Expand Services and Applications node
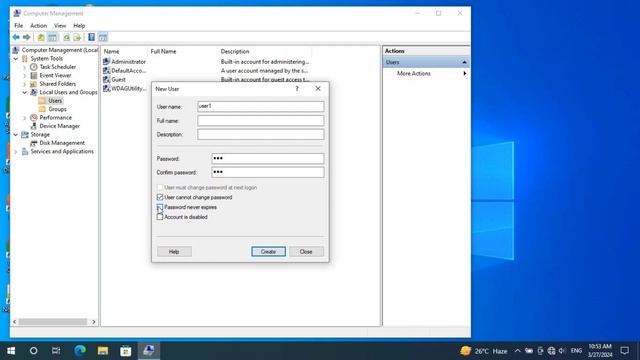This screenshot has height=360, width=640. click(16, 151)
